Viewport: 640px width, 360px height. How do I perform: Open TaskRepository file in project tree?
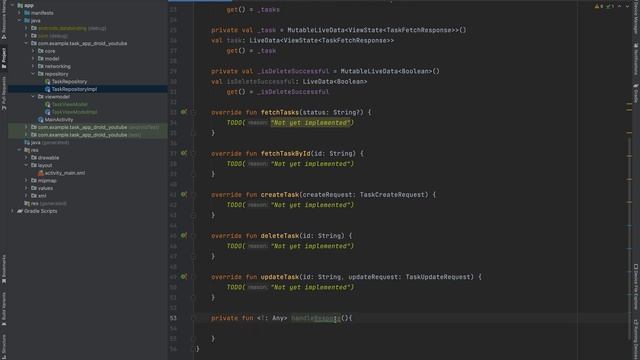(69, 82)
